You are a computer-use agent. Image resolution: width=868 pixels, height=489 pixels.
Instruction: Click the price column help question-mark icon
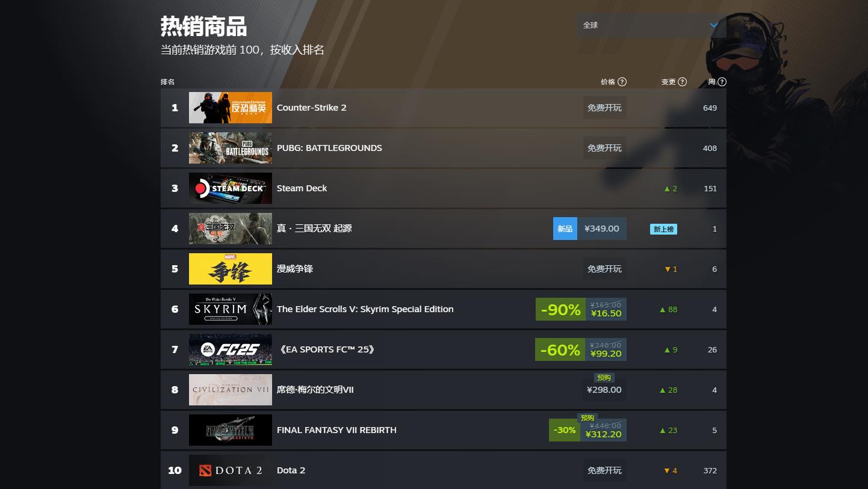click(622, 82)
